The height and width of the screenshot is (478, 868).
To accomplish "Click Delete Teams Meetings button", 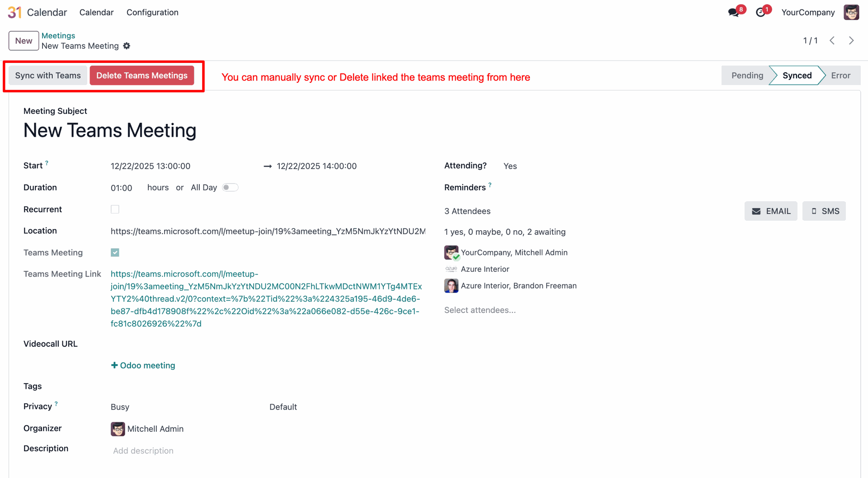I will tap(142, 76).
